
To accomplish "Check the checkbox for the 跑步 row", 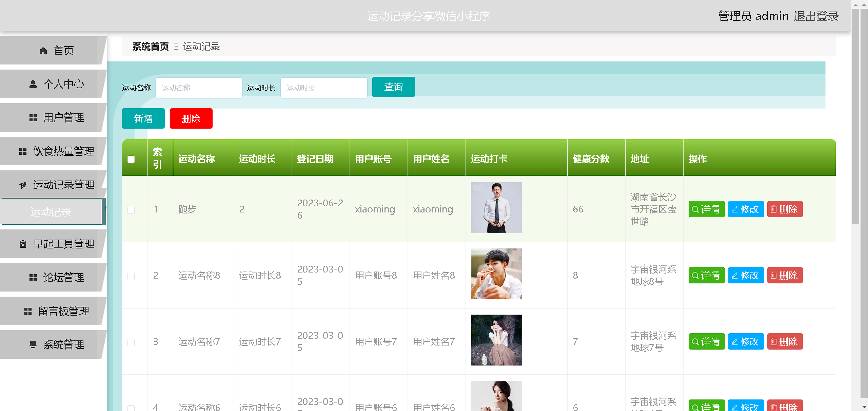I will pos(131,210).
